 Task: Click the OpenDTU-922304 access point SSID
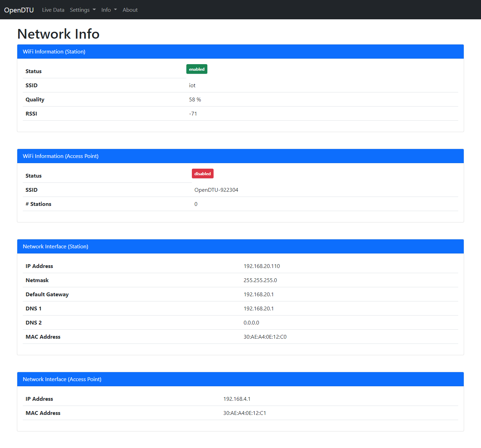tap(216, 190)
